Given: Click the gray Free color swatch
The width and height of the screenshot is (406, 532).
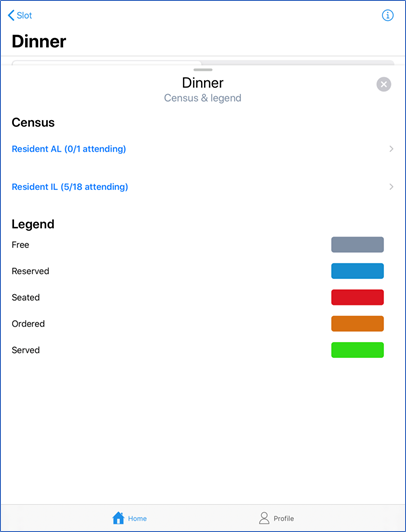Looking at the screenshot, I should (357, 245).
